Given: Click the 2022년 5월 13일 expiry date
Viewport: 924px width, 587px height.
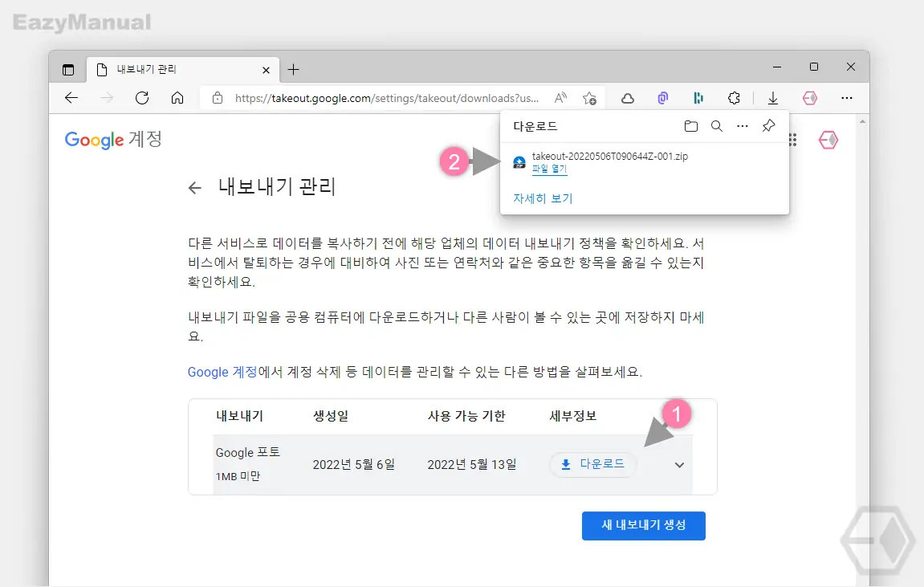Looking at the screenshot, I should (472, 464).
